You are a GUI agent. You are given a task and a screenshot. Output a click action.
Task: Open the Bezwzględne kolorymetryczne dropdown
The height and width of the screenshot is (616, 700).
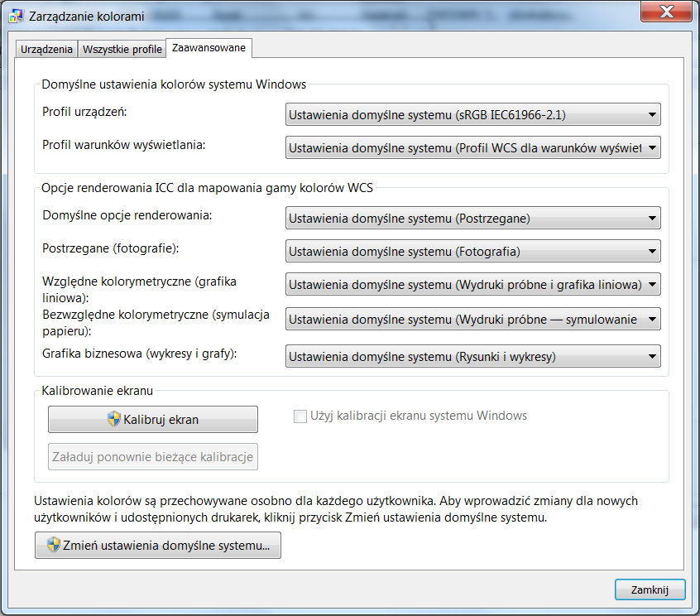(472, 319)
